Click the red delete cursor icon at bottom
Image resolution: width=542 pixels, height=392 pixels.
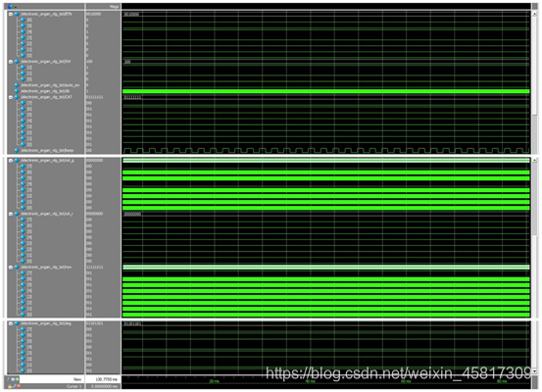coord(19,386)
